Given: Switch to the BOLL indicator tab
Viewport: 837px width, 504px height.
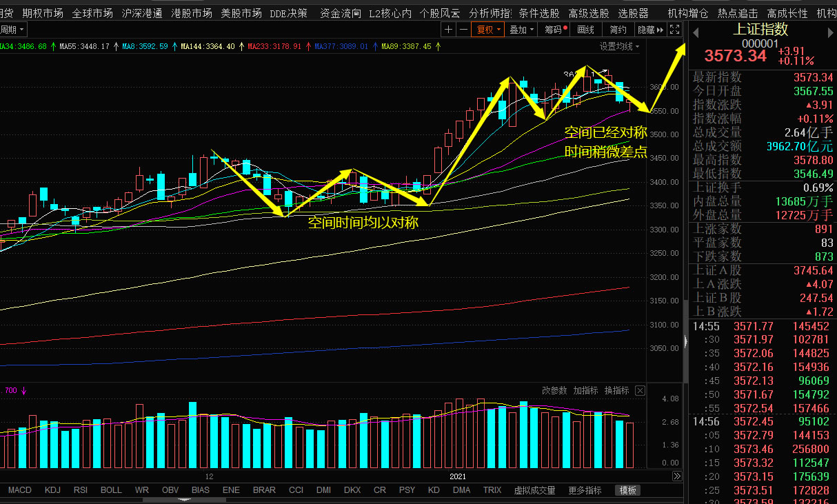Looking at the screenshot, I should click(111, 490).
